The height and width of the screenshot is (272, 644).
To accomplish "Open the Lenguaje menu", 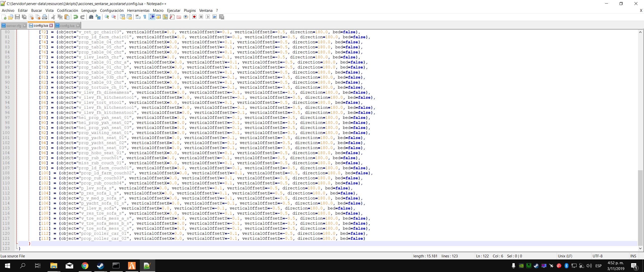I will click(89, 10).
